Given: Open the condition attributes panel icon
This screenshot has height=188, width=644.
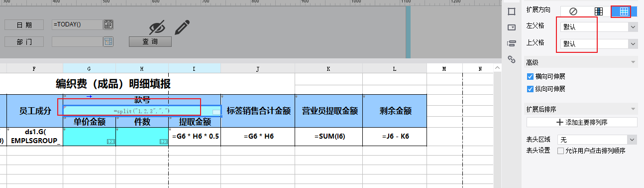Looking at the screenshot, I should pyautogui.click(x=511, y=43).
